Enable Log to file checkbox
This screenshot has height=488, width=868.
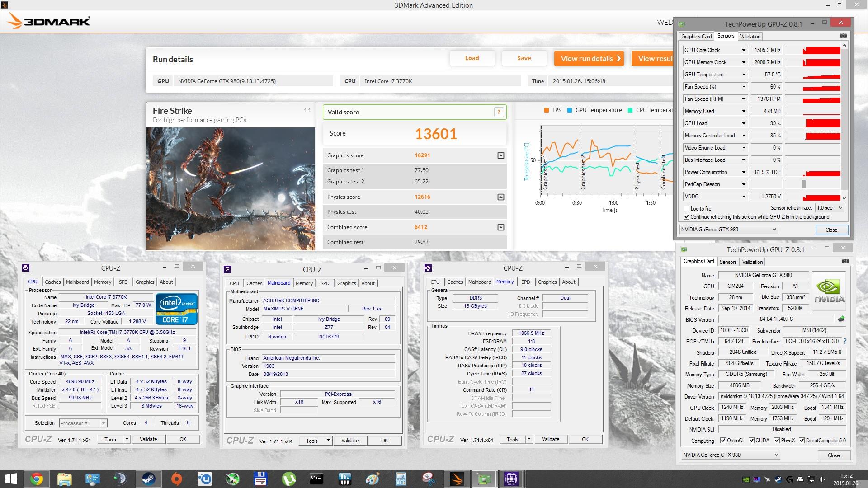pyautogui.click(x=687, y=209)
